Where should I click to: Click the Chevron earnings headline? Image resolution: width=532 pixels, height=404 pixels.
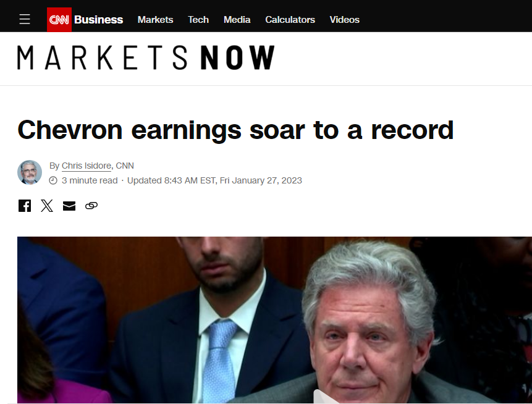pyautogui.click(x=235, y=130)
